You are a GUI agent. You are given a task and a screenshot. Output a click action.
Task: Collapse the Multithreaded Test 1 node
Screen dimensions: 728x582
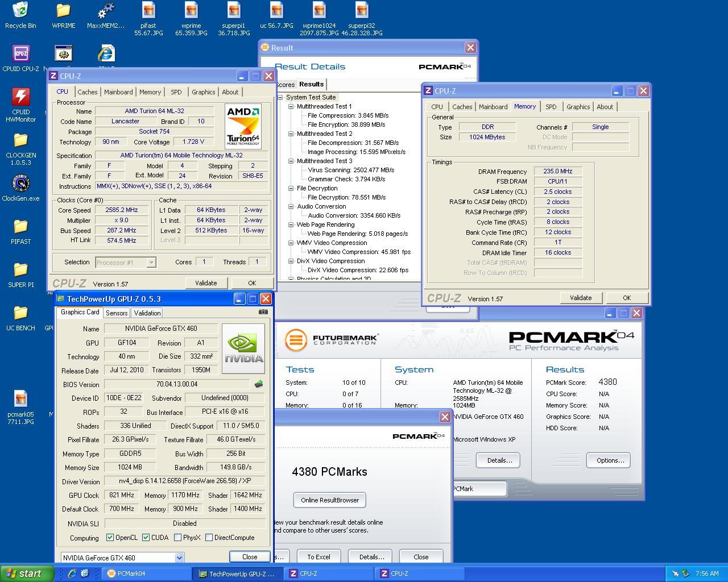[291, 106]
